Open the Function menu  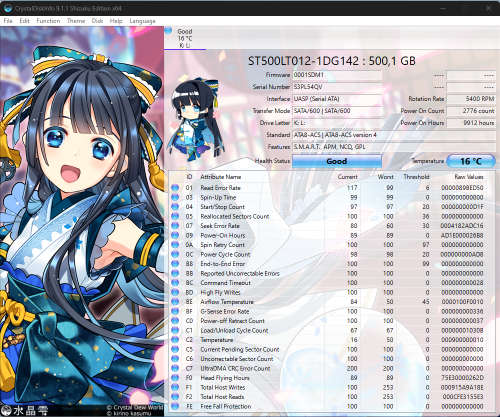pos(48,21)
